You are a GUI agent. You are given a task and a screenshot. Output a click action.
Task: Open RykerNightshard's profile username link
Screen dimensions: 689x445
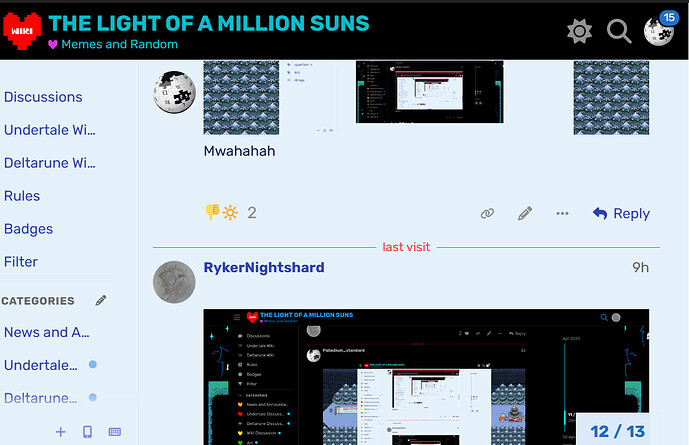click(x=264, y=268)
